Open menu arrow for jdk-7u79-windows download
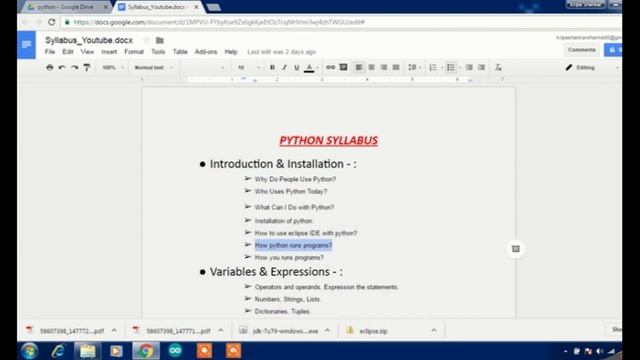This screenshot has height=360, width=640. 327,331
